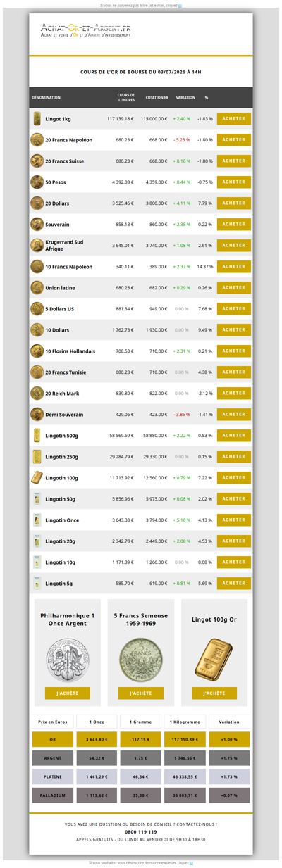Click the Krugerrand Sud Afrique coin icon

tap(37, 246)
